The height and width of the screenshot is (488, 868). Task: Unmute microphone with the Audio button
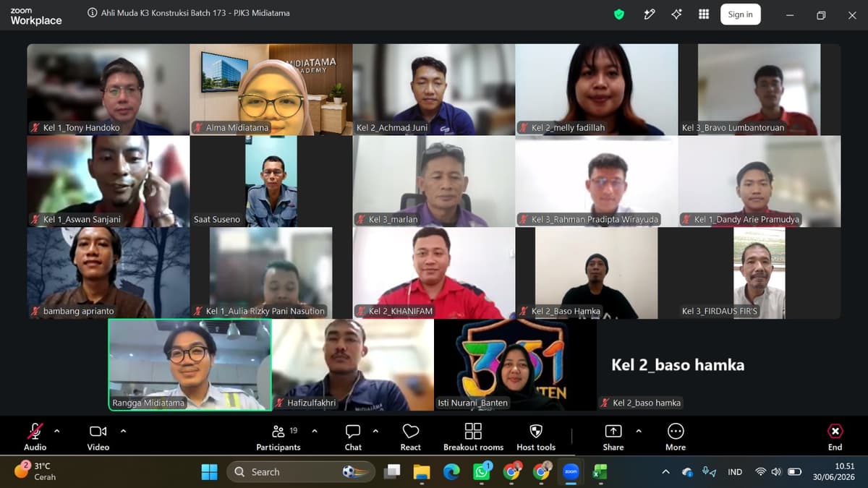pos(35,436)
